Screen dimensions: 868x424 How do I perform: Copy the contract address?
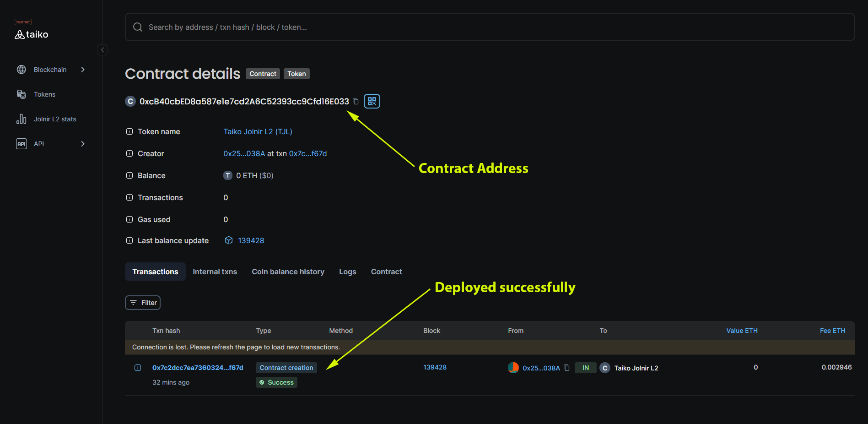click(356, 101)
